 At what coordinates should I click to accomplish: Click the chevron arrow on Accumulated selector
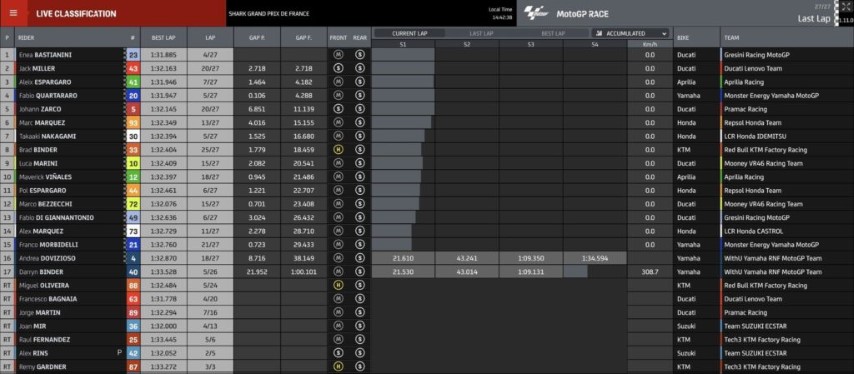pyautogui.click(x=664, y=34)
